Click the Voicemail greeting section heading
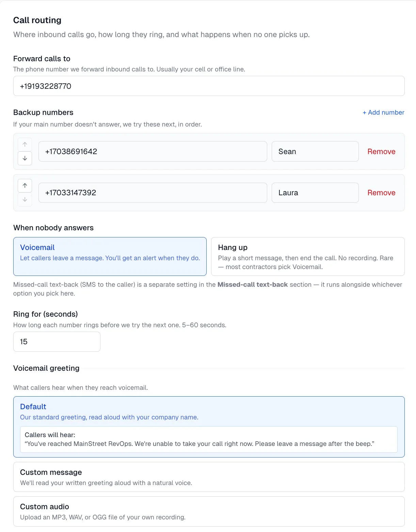The image size is (416, 532). coord(46,368)
